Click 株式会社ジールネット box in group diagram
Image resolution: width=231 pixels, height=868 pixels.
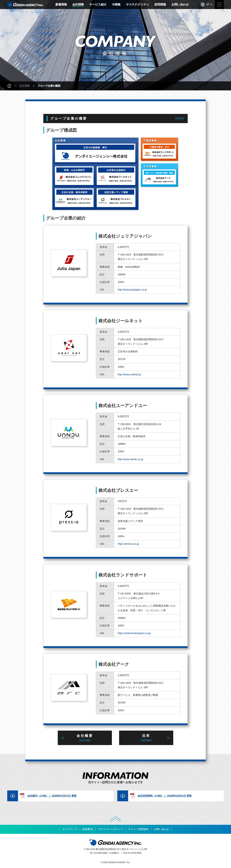(x=116, y=176)
